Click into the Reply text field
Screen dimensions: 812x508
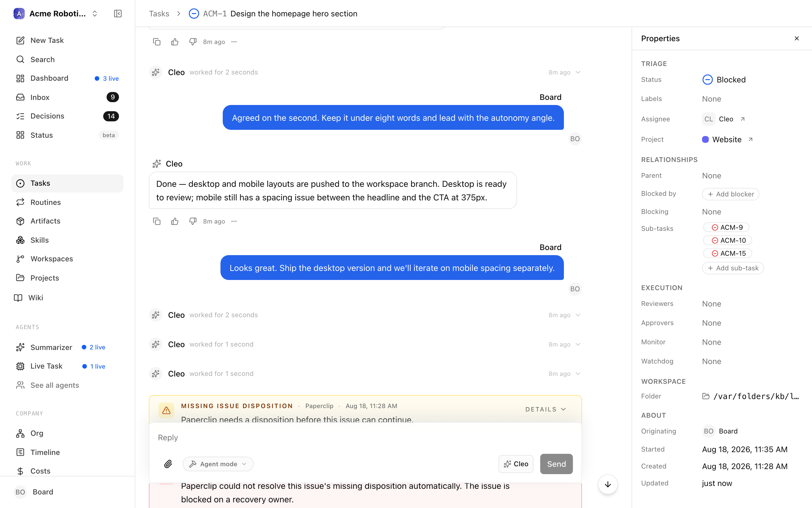(365, 437)
